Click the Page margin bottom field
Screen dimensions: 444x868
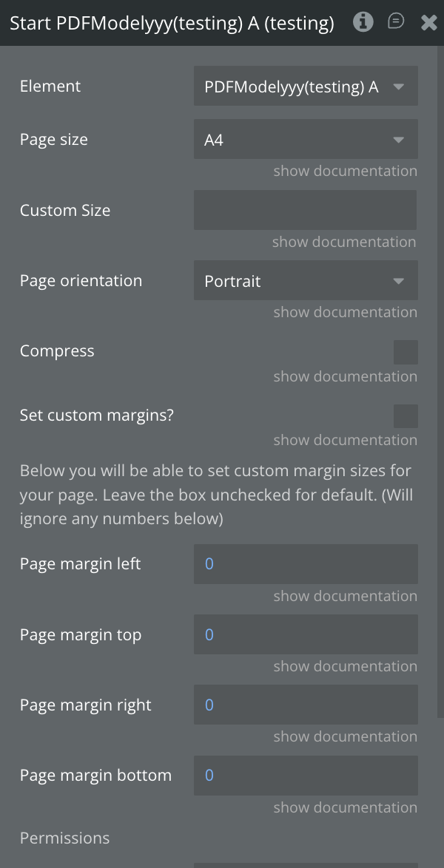[x=306, y=776]
